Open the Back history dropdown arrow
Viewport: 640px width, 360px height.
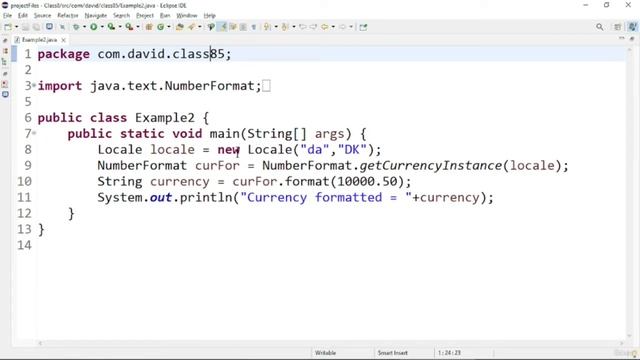click(333, 27)
